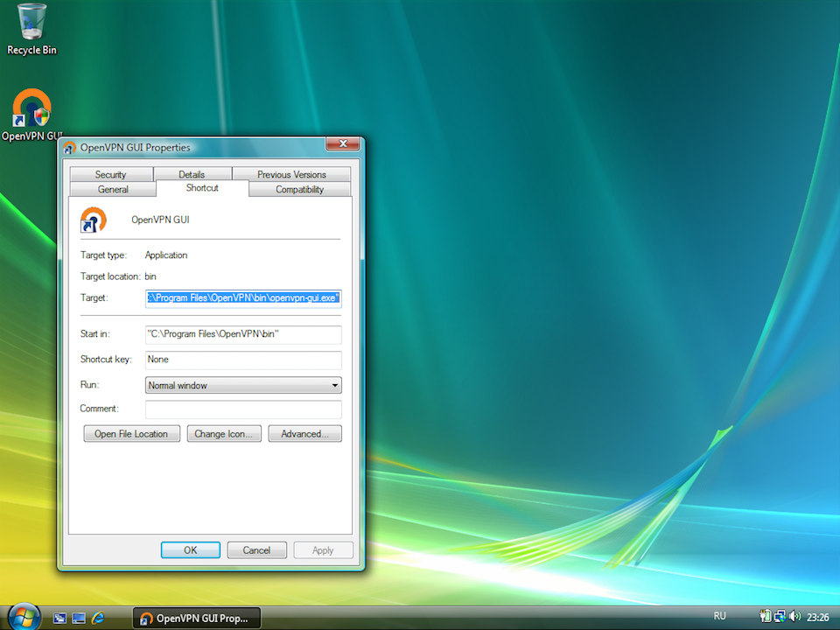Click Open File Location button
Screen dimensions: 840x630
tap(131, 434)
